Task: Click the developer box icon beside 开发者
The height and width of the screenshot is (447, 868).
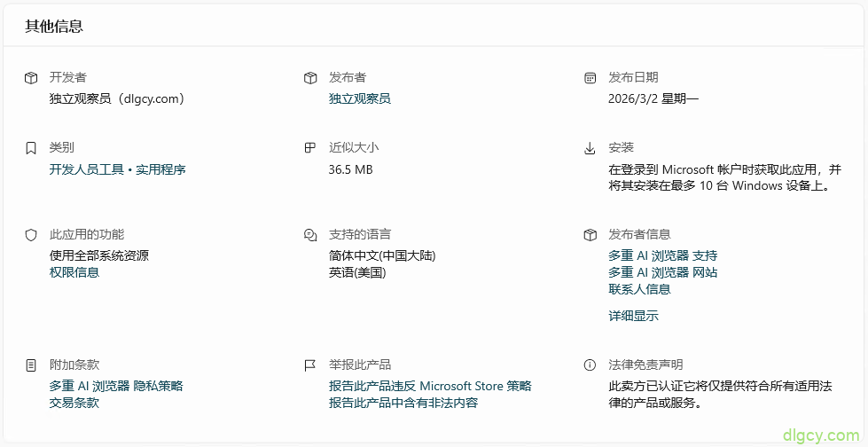Action: point(31,78)
